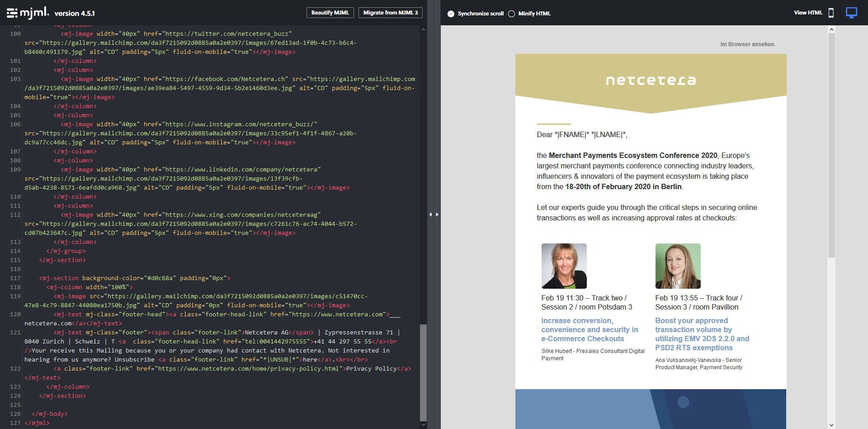Screen dimensions: 868x429
Task: Click code editor scrollbar up arrow
Action: click(x=423, y=29)
